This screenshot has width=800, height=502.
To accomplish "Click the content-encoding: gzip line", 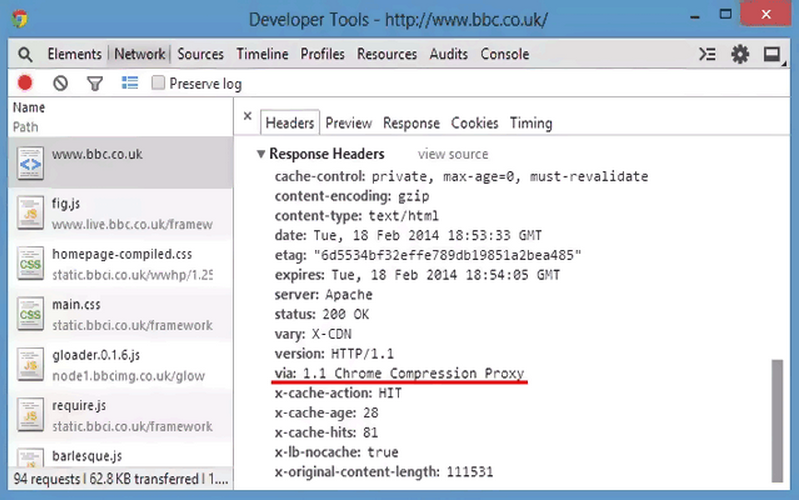I will pos(352,196).
